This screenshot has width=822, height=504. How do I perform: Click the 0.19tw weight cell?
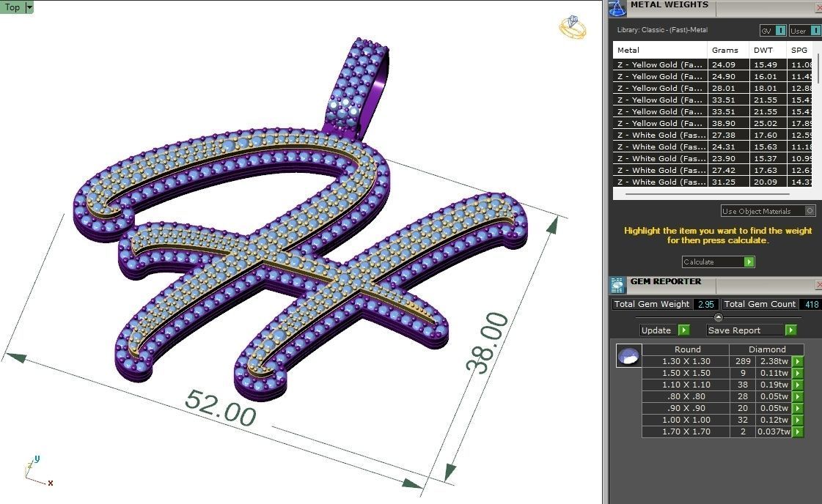tap(774, 385)
